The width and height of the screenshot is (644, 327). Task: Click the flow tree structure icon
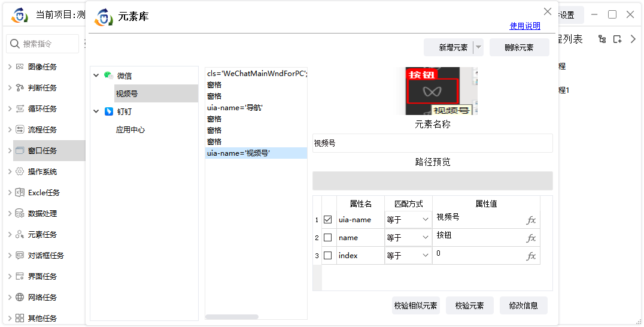(x=602, y=39)
